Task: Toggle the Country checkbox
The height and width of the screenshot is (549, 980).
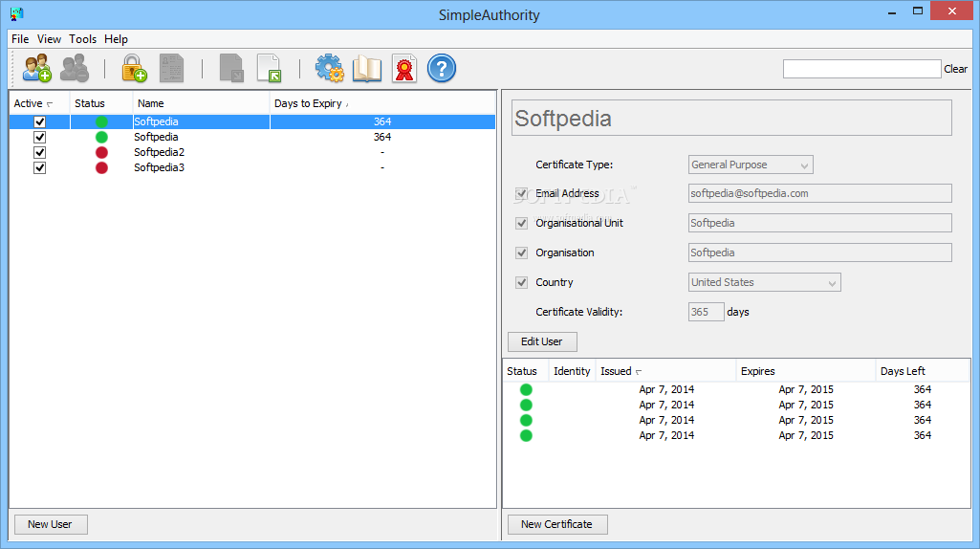Action: pos(521,282)
